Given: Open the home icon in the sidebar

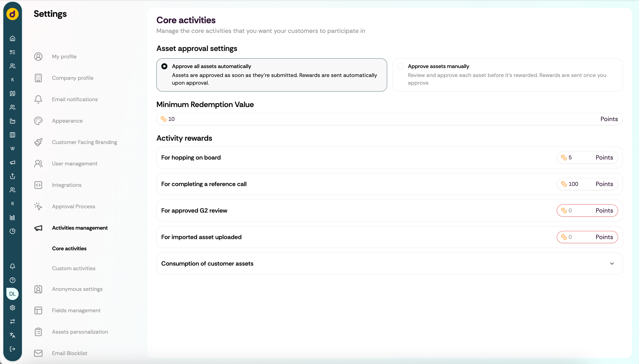Looking at the screenshot, I should [x=13, y=38].
